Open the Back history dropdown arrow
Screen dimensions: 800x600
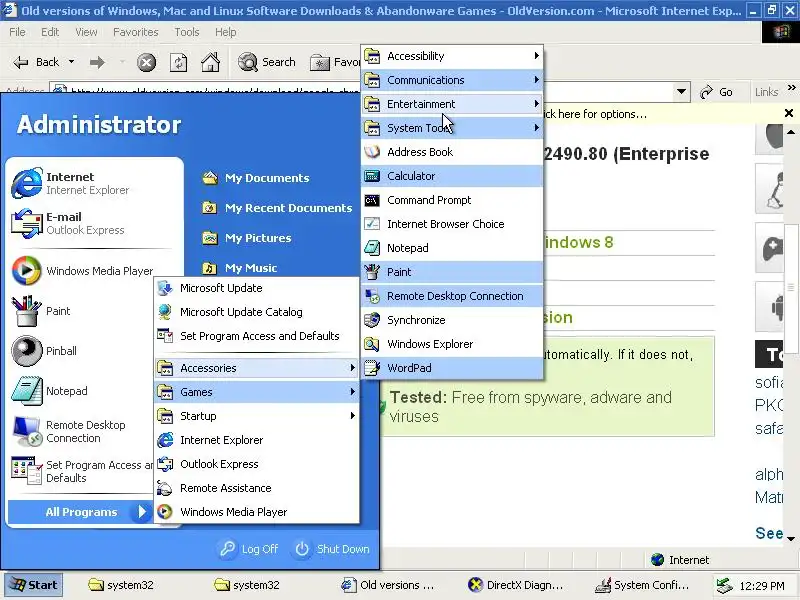71,62
